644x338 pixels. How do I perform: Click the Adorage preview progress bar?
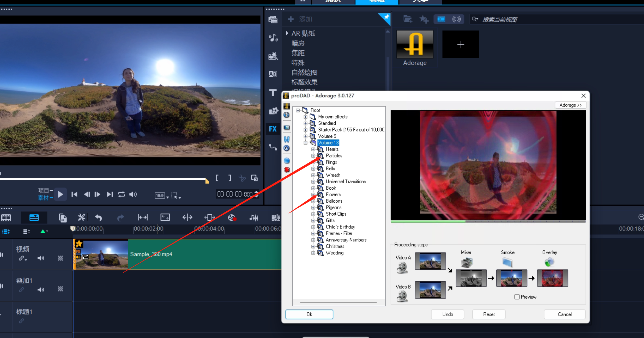[x=488, y=221]
